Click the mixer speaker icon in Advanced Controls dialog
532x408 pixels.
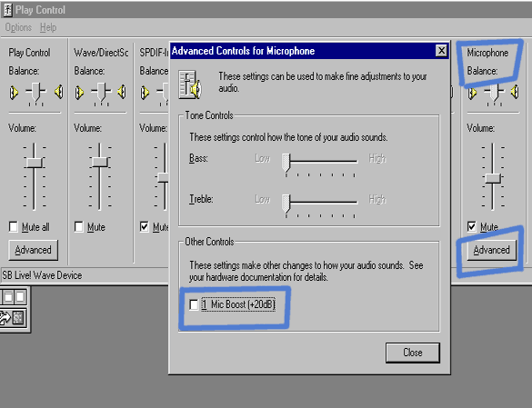pos(190,85)
